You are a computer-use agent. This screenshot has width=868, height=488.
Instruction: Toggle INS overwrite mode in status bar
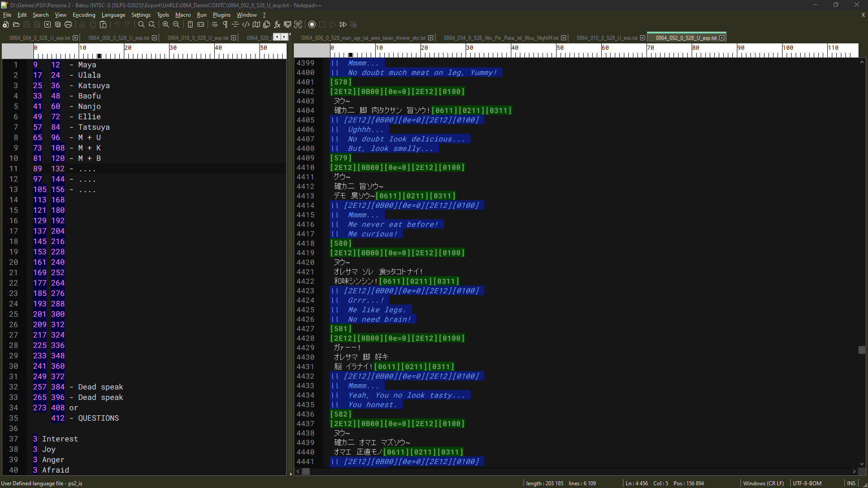851,483
